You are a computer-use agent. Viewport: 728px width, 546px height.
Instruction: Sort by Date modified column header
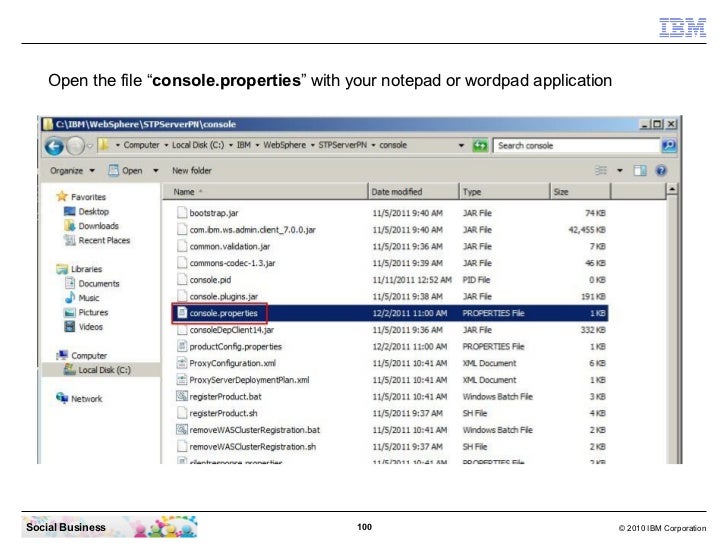coord(413,191)
